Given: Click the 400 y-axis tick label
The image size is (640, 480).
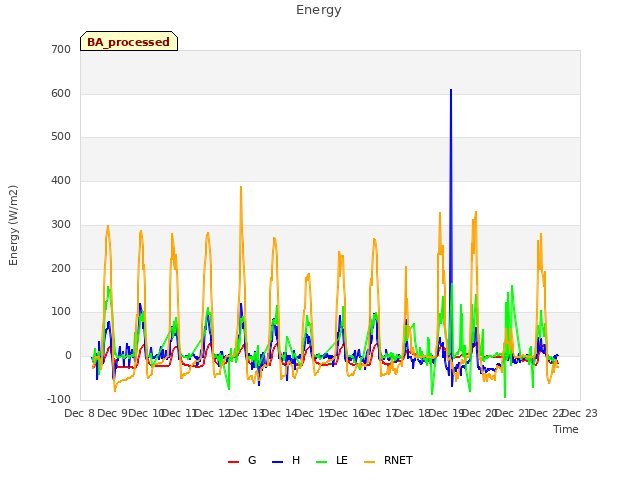Looking at the screenshot, I should tap(61, 180).
